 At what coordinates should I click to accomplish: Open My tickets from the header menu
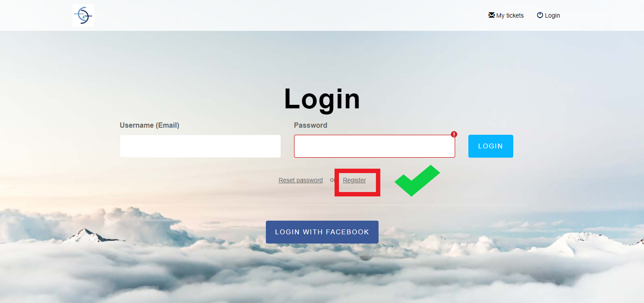(x=506, y=15)
